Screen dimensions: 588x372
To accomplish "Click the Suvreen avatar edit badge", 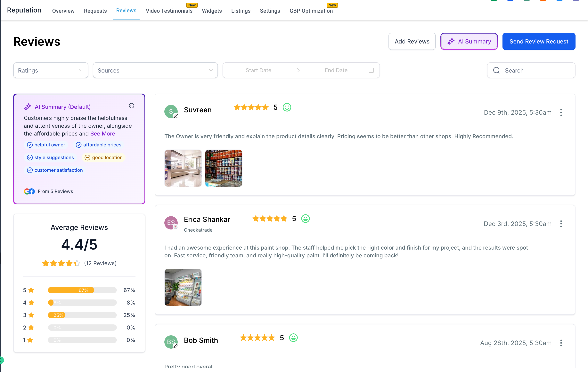I will (x=176, y=116).
